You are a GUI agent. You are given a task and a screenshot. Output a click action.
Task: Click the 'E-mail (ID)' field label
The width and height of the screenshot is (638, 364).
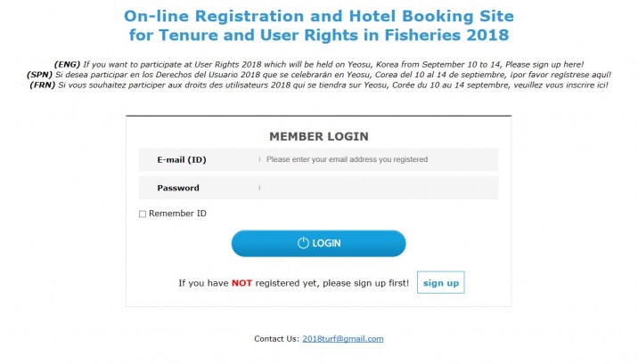182,159
